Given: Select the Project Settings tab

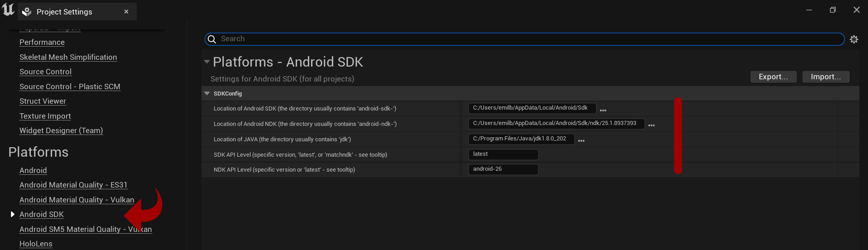Looking at the screenshot, I should point(77,12).
